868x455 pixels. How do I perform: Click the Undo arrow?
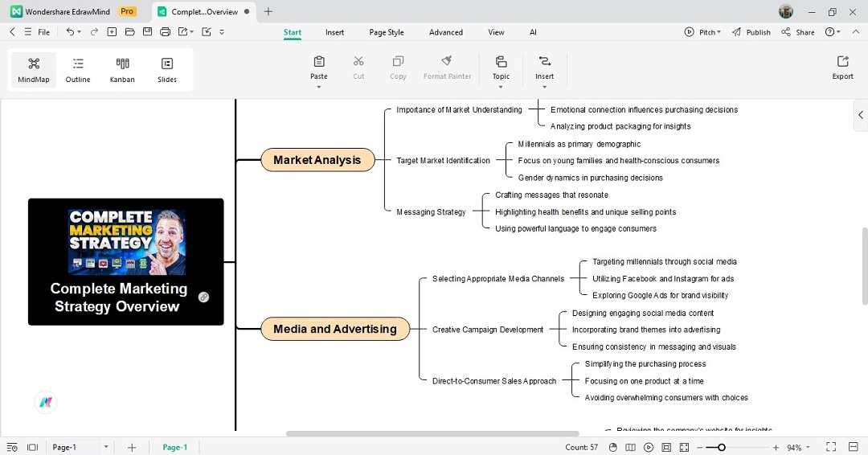(70, 32)
